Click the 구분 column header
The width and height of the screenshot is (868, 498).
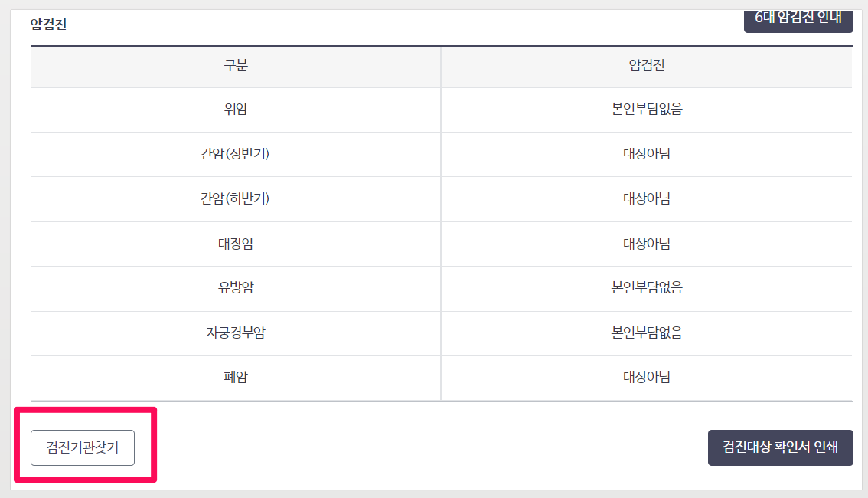[236, 65]
